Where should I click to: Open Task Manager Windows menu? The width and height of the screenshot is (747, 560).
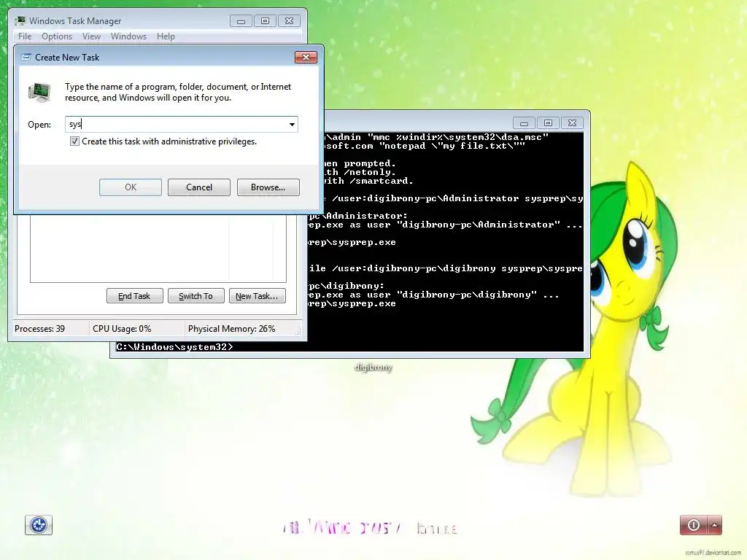(128, 36)
